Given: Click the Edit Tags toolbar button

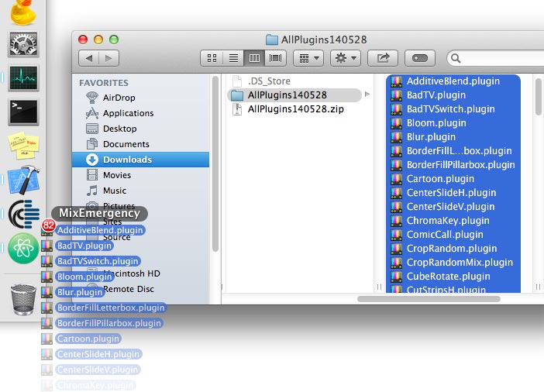Looking at the screenshot, I should point(420,58).
